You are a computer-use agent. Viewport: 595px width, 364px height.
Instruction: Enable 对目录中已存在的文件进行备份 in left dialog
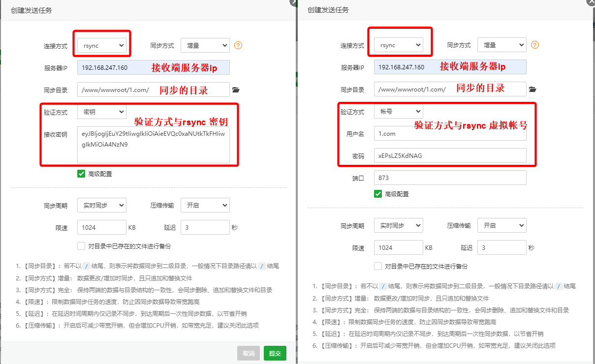tap(81, 246)
